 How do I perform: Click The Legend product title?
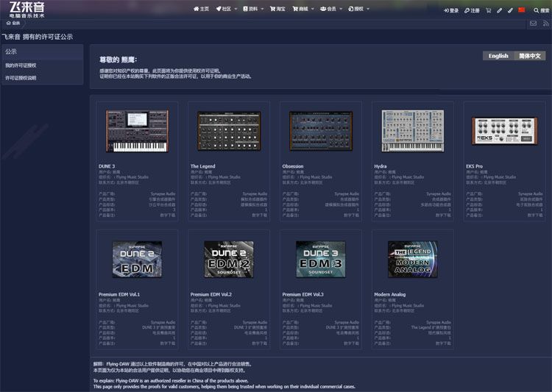203,166
